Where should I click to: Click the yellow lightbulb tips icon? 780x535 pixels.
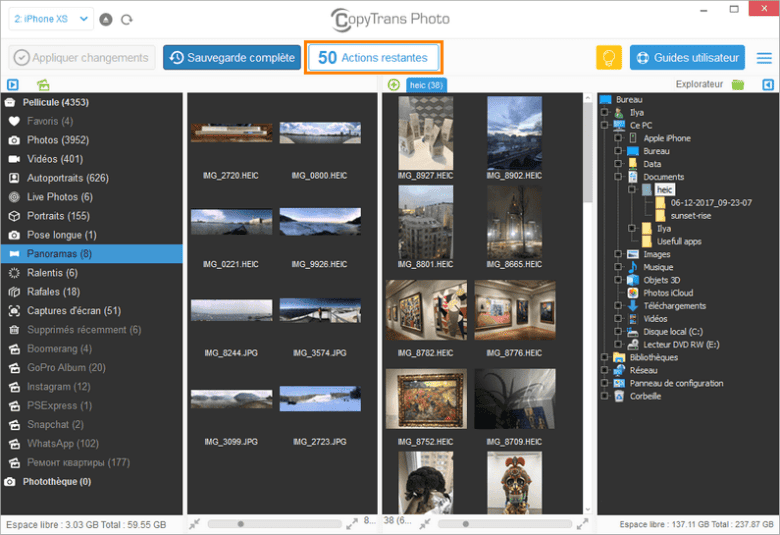(x=609, y=57)
